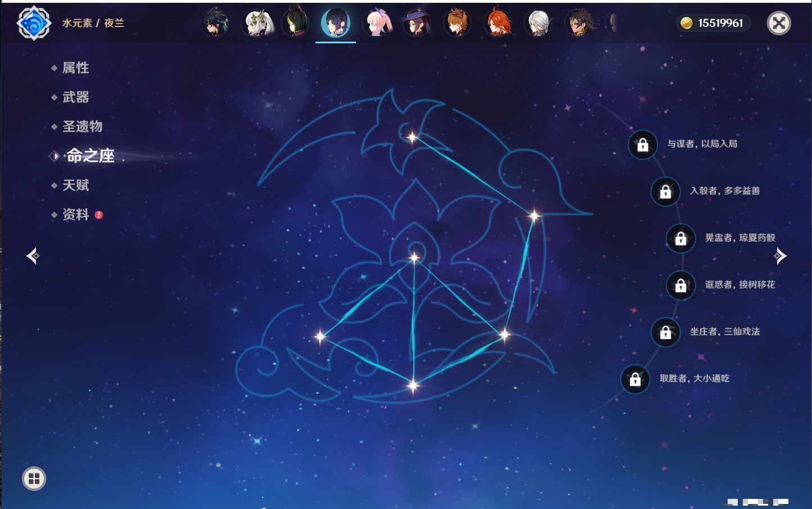812x509 pixels.
Task: Select the highlighted Yelan avatar
Action: (336, 23)
